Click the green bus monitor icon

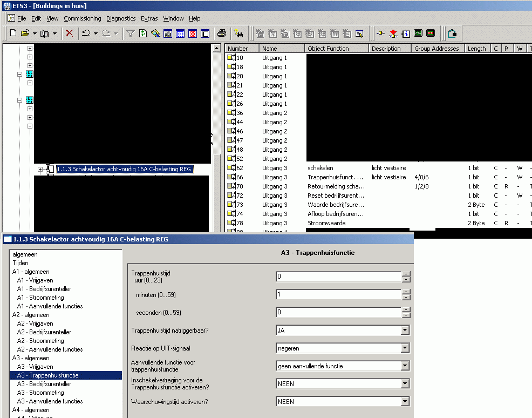[418, 33]
